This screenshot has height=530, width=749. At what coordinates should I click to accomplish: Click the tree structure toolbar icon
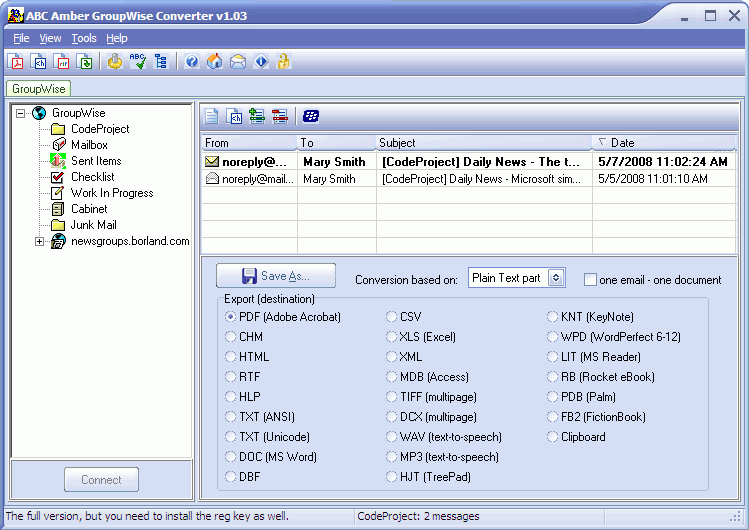pyautogui.click(x=161, y=61)
